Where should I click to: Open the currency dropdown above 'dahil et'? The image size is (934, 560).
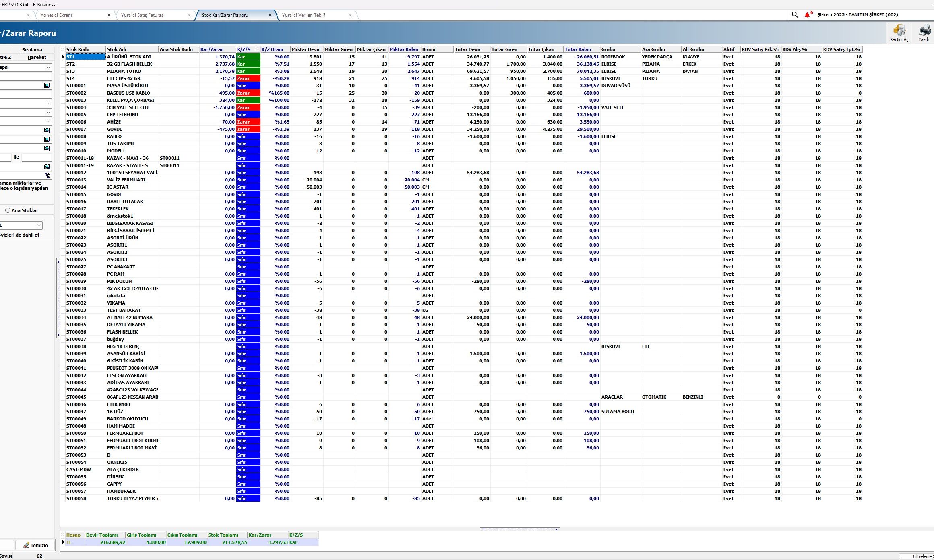click(39, 225)
